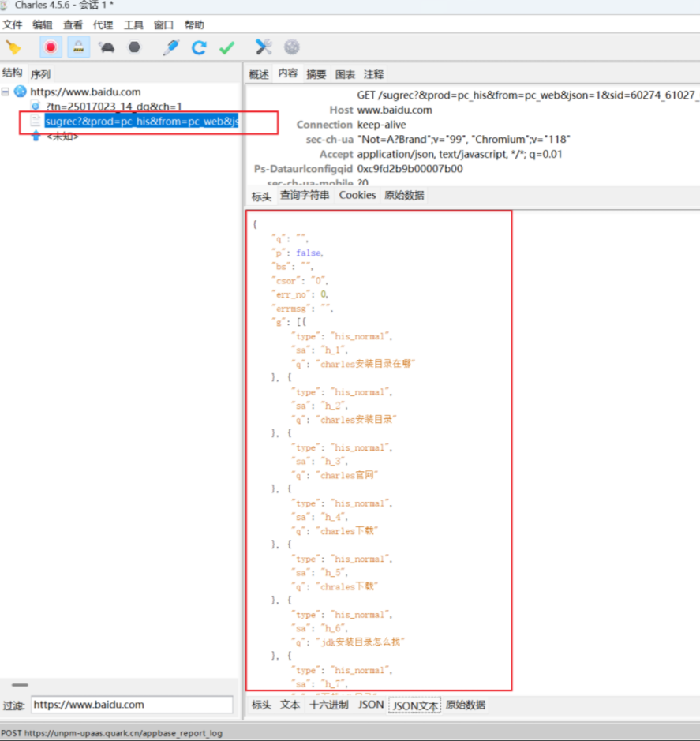
Task: Switch to the 图表 tab
Action: click(345, 74)
